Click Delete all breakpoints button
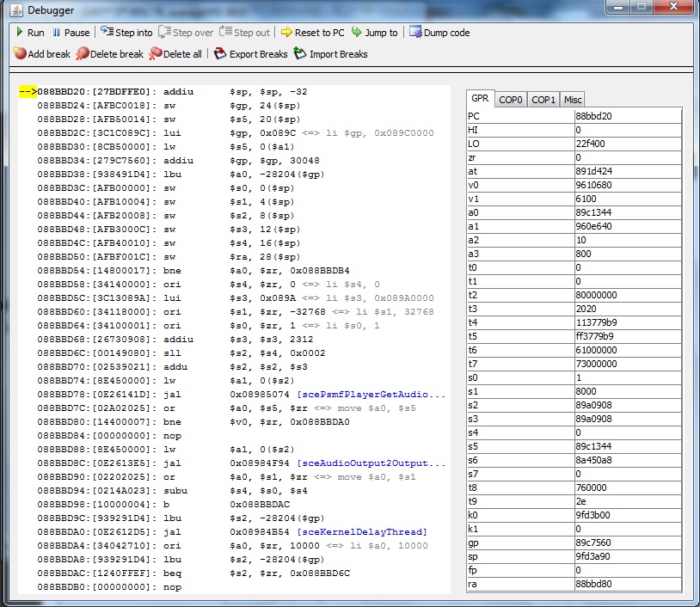This screenshot has height=607, width=700. tap(176, 54)
